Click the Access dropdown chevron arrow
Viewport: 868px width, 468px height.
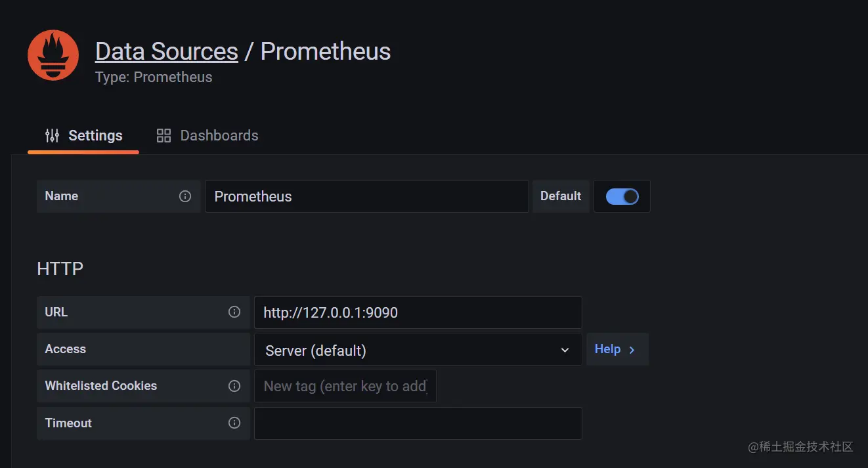tap(565, 350)
